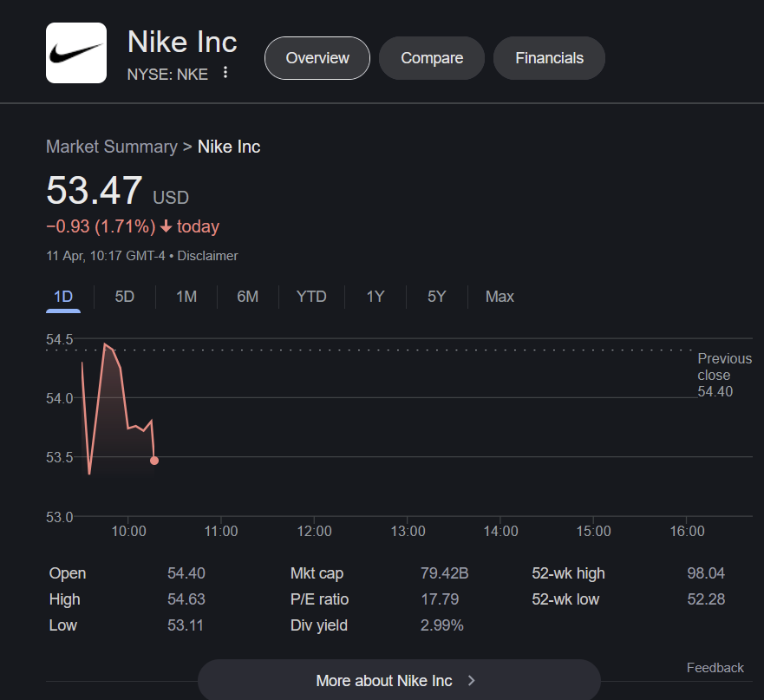Click the 53.47 price value
Viewport: 764px width, 700px height.
[95, 190]
